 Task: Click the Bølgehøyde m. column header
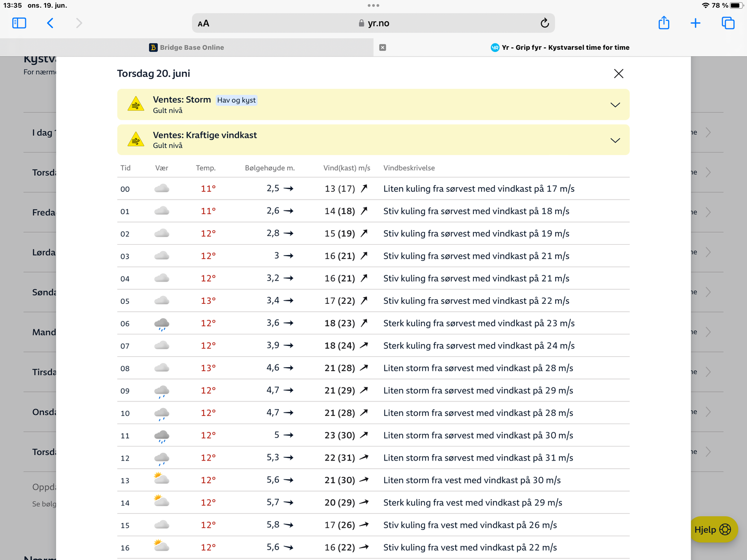(270, 168)
